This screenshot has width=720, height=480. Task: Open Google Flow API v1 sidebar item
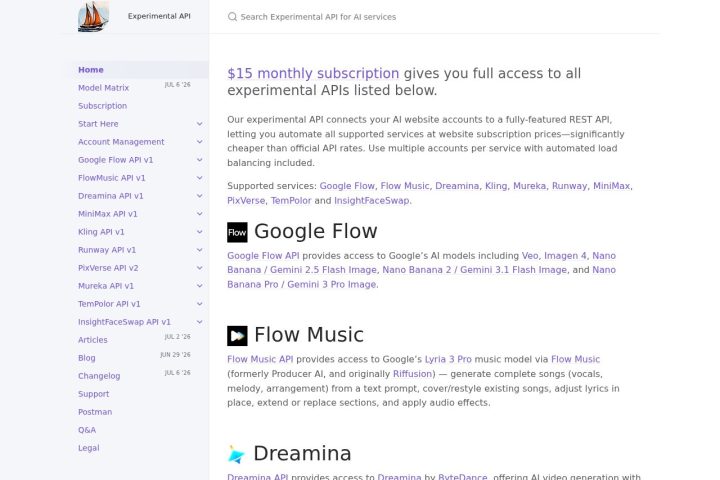tap(115, 160)
